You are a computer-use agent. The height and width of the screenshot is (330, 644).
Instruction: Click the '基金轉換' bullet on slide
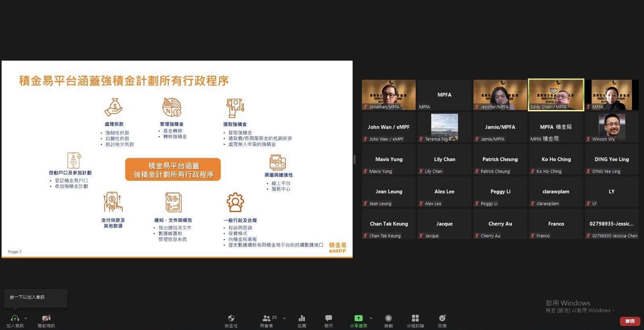pos(172,131)
